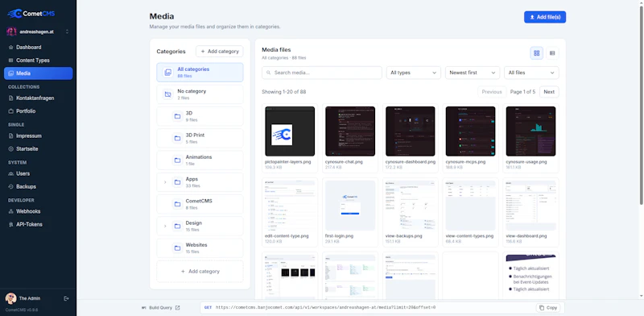The height and width of the screenshot is (316, 644).
Task: Open view-dashboard.png thumbnail
Action: tap(530, 206)
